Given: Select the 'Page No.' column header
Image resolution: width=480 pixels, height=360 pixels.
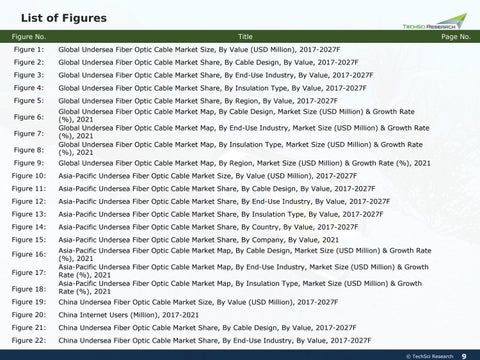Looking at the screenshot, I should 456,37.
